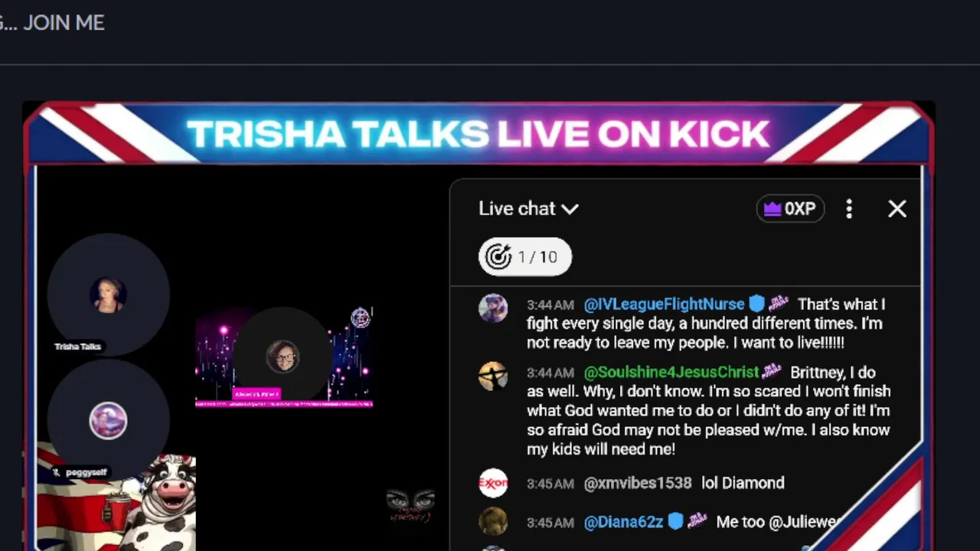Click the 0XP crown badge
Image resolution: width=980 pixels, height=551 pixels.
790,209
